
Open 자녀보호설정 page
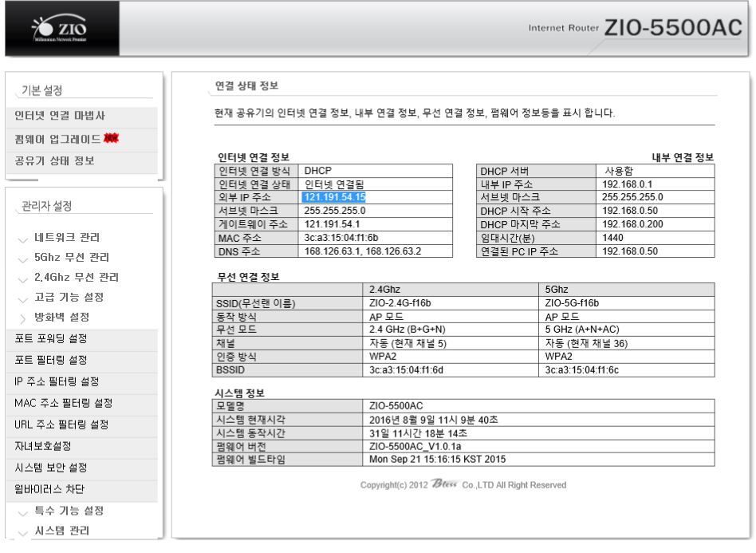click(43, 445)
